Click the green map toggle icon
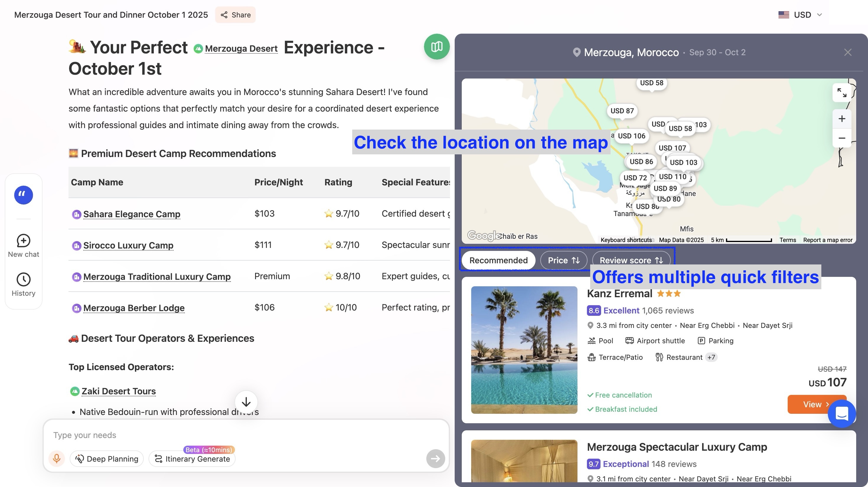 437,46
